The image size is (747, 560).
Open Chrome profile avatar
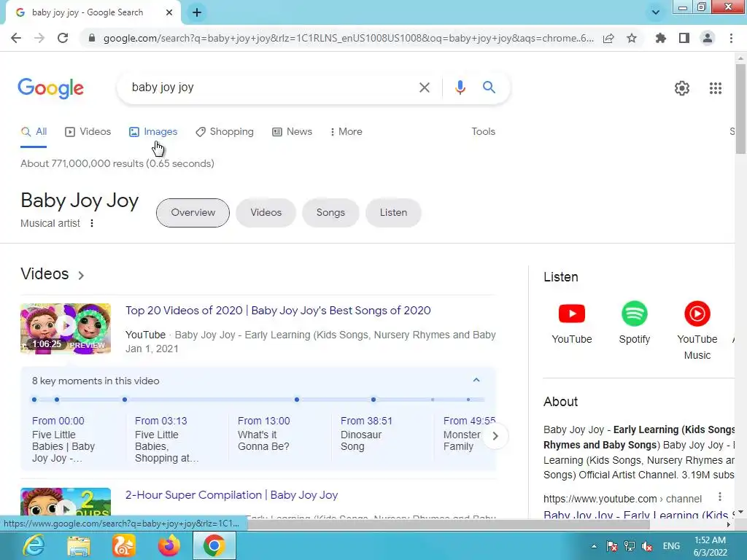[708, 38]
